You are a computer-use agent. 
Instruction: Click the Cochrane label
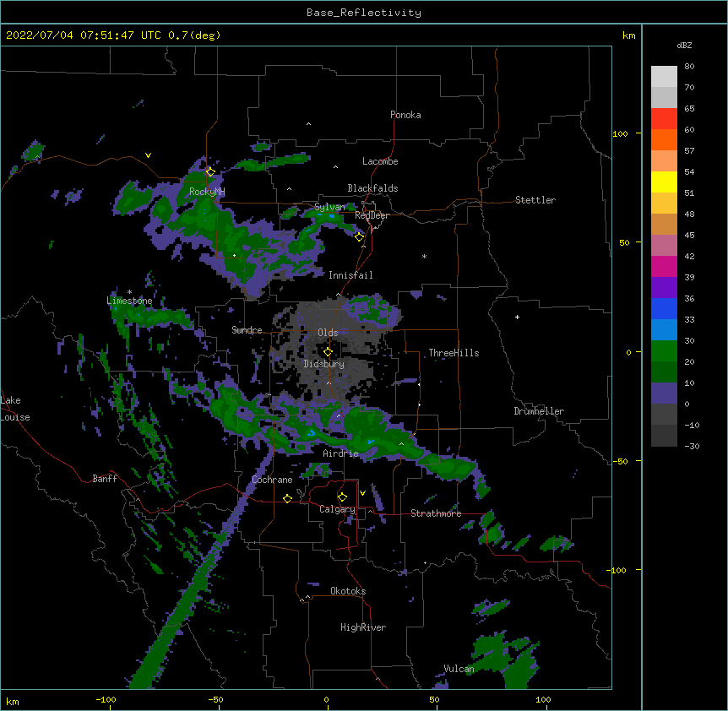click(272, 480)
